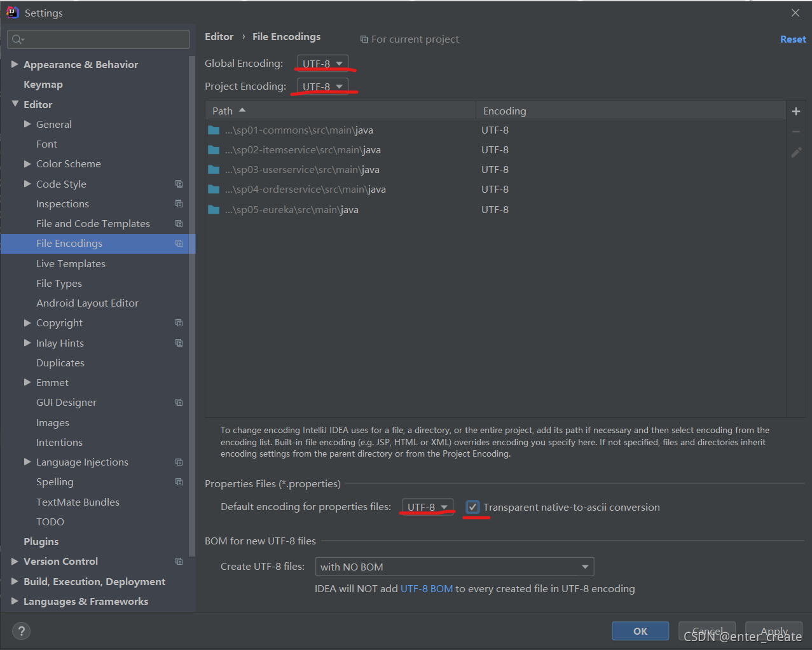
Task: Open Live Templates settings
Action: (x=71, y=263)
